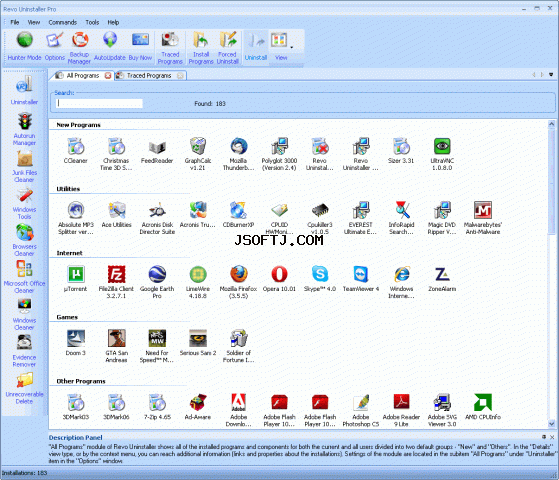Open the File menu
Viewport: 559px width, 480px height.
pos(15,22)
